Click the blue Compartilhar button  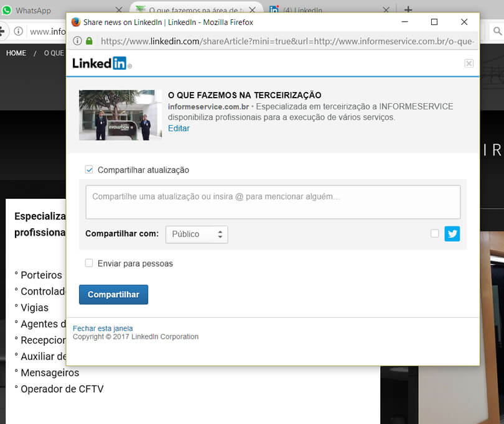113,294
